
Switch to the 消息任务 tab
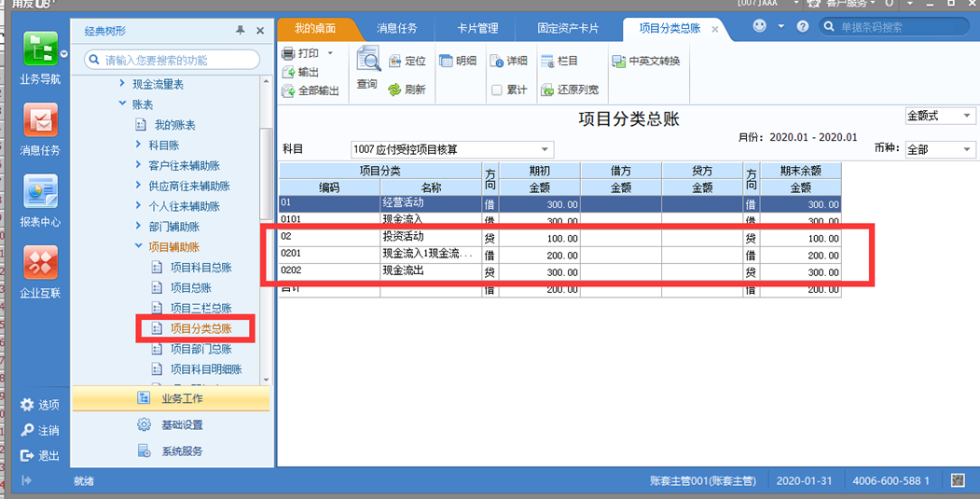(x=397, y=29)
